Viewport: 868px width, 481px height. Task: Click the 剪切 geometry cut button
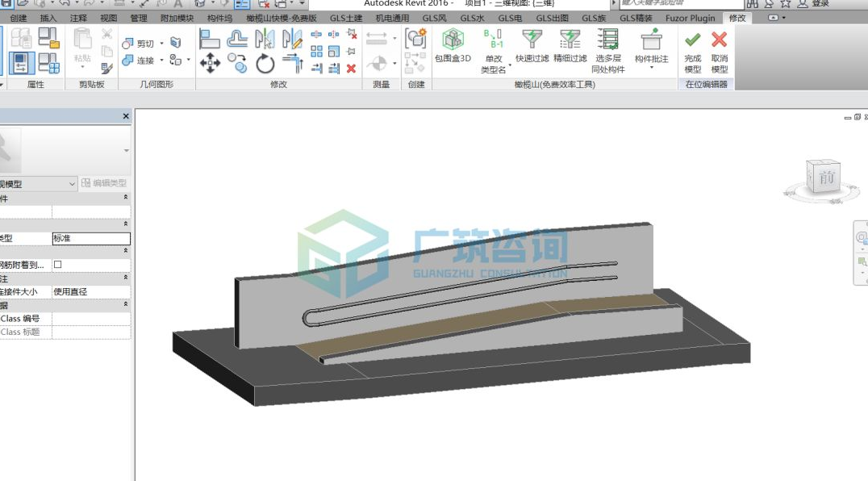coord(139,43)
